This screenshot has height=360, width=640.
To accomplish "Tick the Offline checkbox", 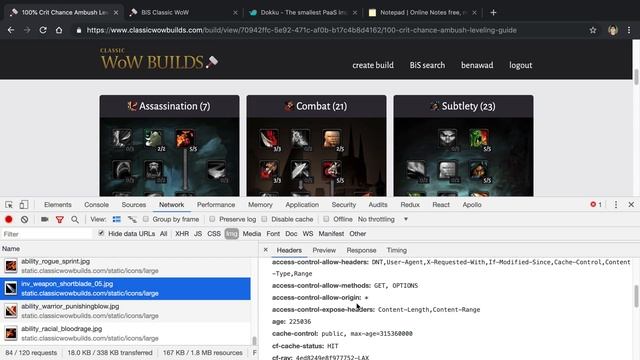I will [326, 219].
